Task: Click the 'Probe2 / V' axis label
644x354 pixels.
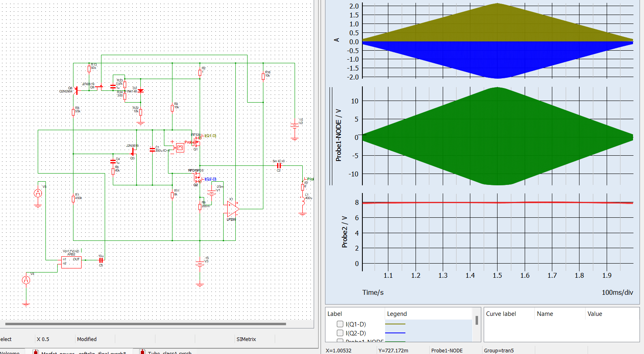Action: (345, 232)
